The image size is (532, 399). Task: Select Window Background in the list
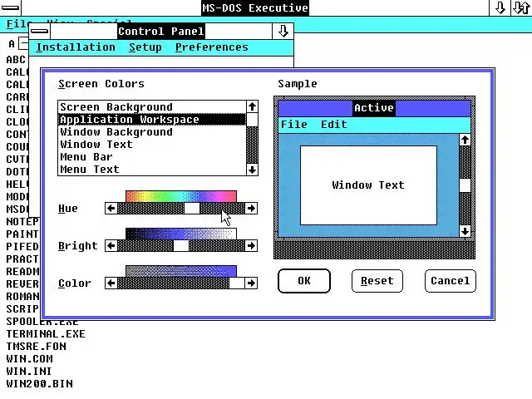point(152,132)
